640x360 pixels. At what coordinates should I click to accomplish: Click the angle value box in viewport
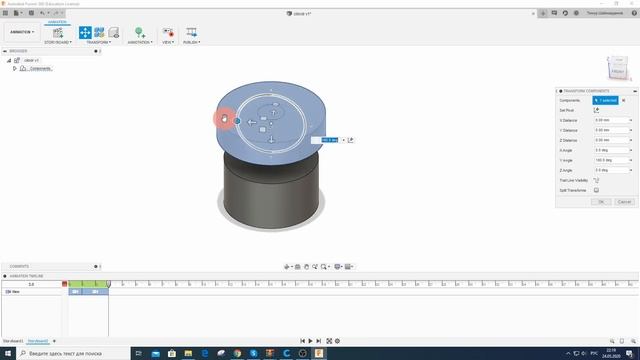point(330,140)
